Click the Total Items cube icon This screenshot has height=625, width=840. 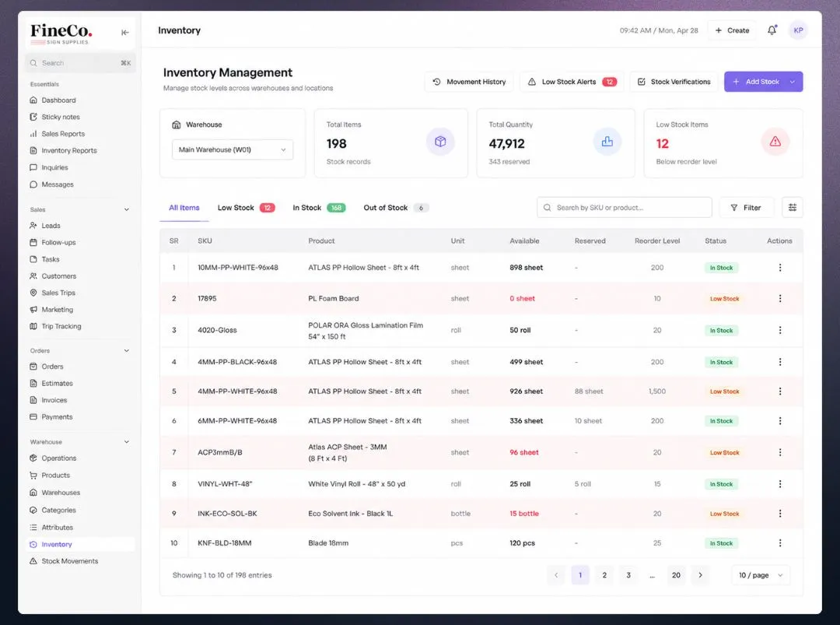click(440, 142)
